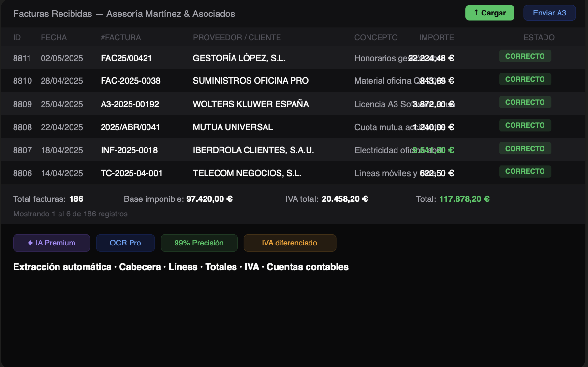Click supplier MUTUA UNIVERSAL
588x367 pixels.
coord(233,127)
